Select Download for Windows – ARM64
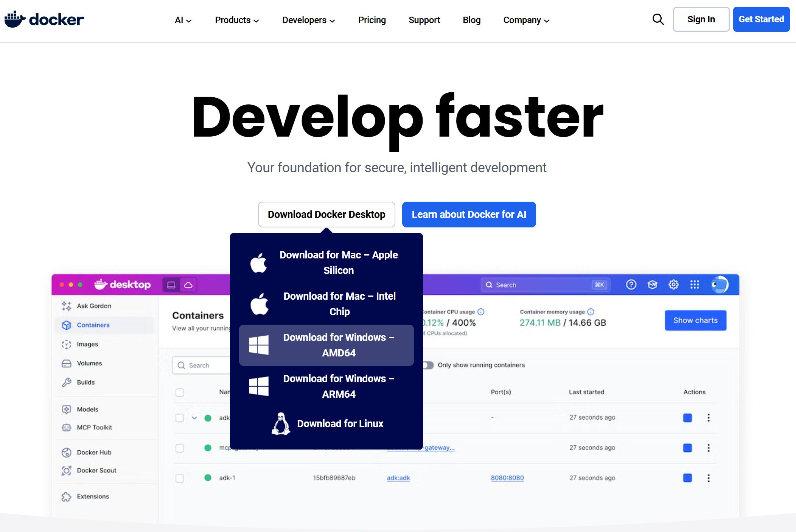The height and width of the screenshot is (532, 796). tap(326, 386)
